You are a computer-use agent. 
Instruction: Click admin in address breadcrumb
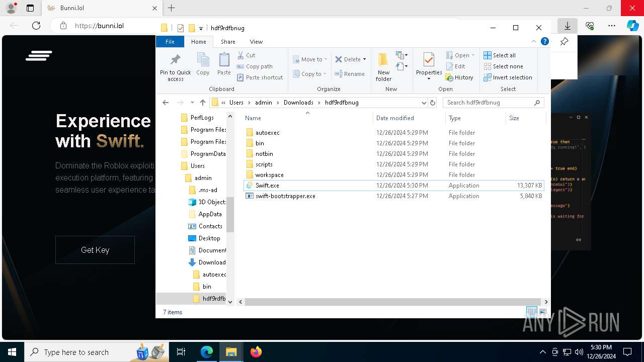pos(264,103)
